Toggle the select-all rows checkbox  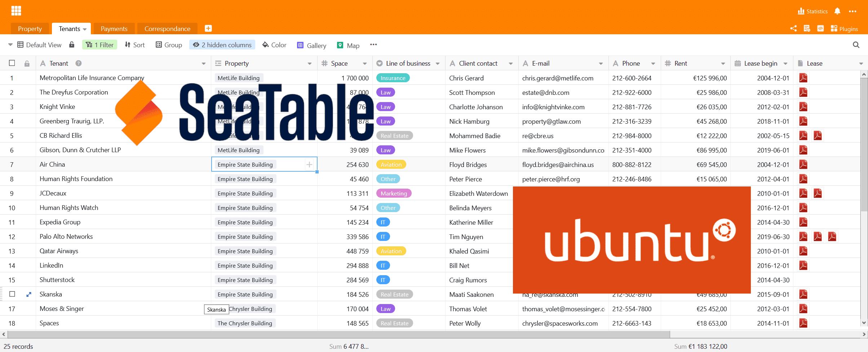coord(12,63)
